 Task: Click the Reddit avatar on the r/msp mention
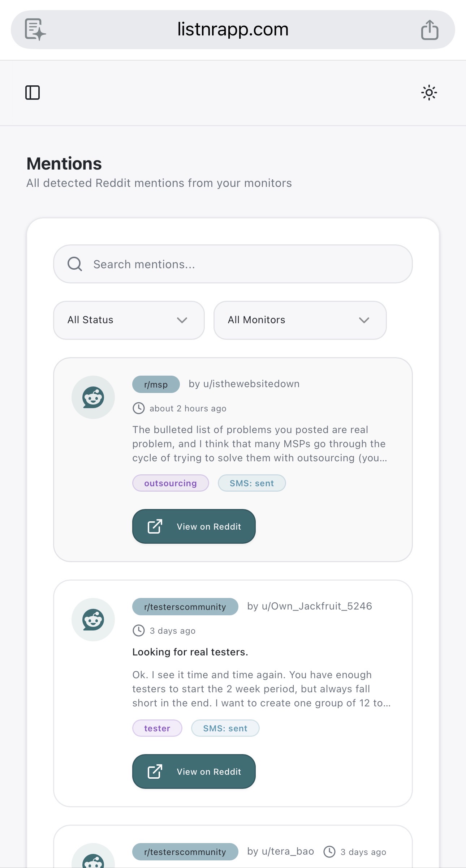pyautogui.click(x=93, y=397)
